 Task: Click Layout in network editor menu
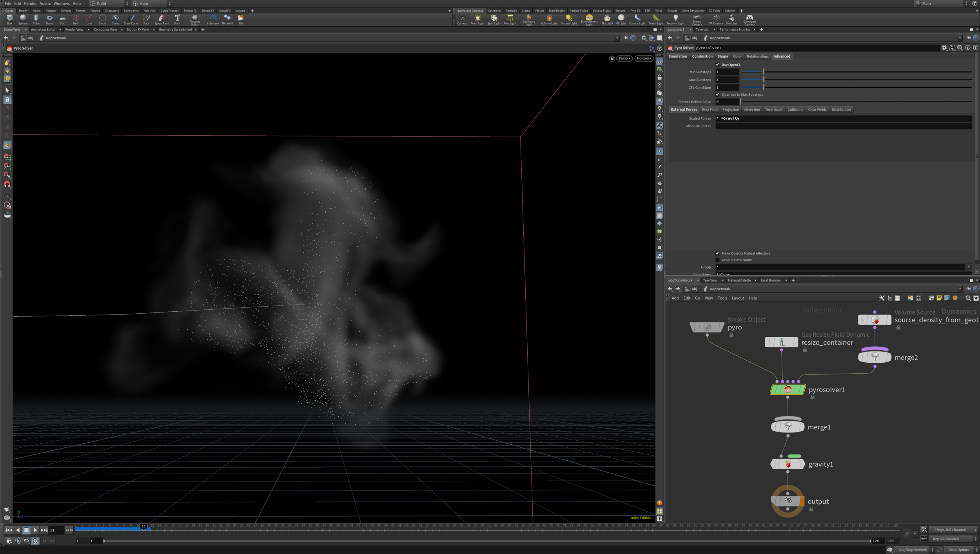[x=737, y=298]
